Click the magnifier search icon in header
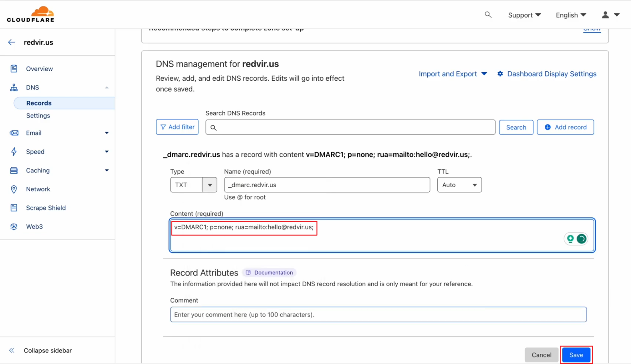The width and height of the screenshot is (631, 364). click(488, 15)
